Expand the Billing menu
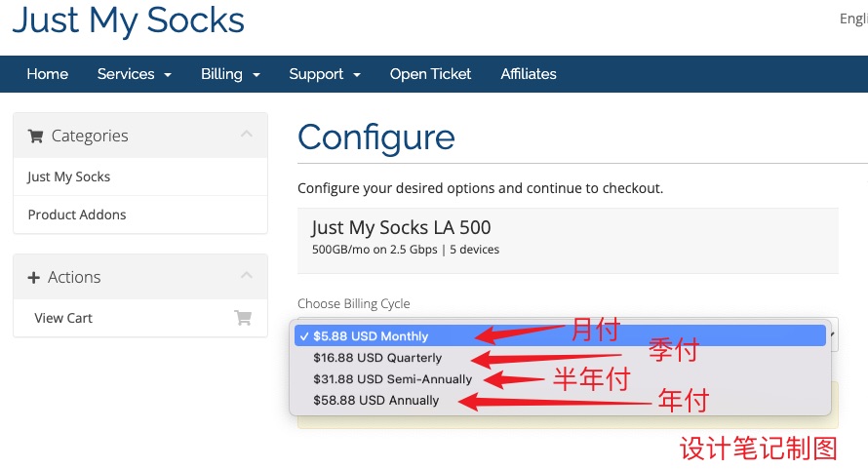This screenshot has width=868, height=469. point(230,74)
